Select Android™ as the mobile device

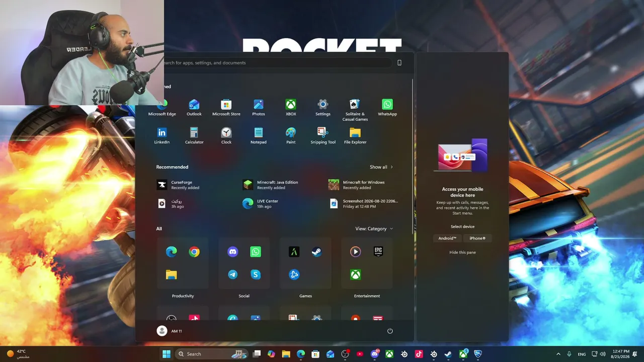click(447, 238)
